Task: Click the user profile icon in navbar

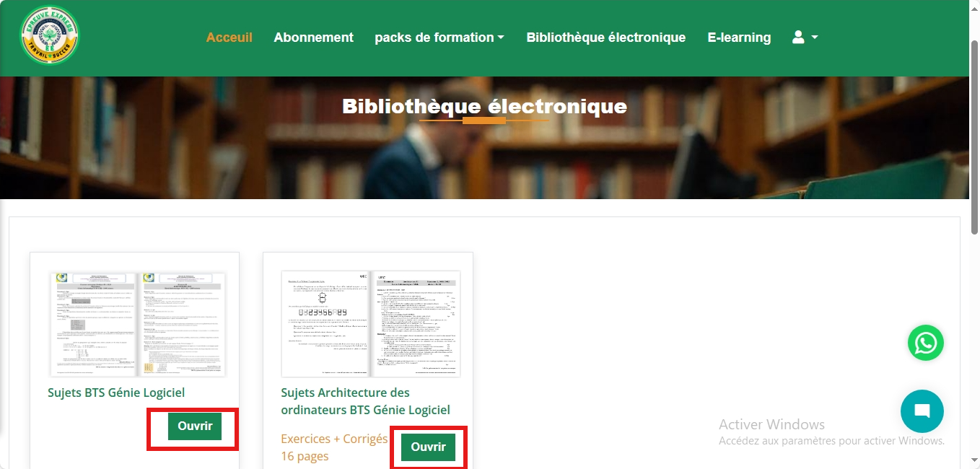Action: 798,37
